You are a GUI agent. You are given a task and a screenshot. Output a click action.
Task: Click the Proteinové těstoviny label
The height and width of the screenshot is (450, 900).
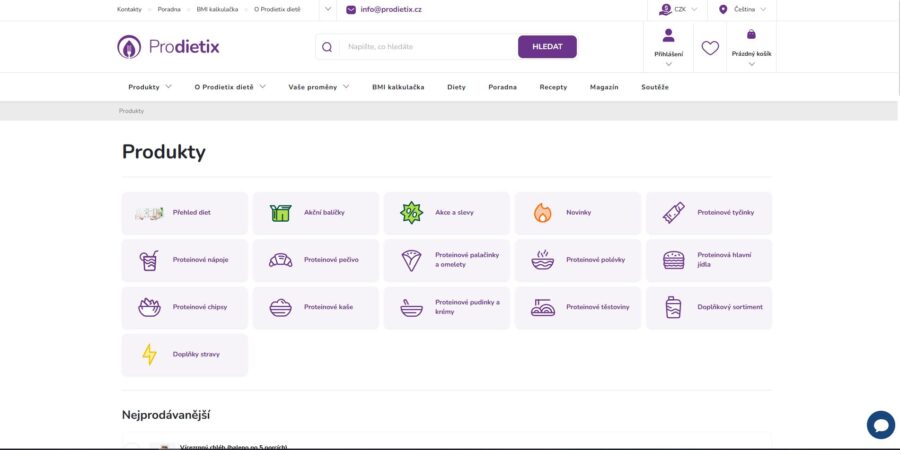[x=598, y=307]
